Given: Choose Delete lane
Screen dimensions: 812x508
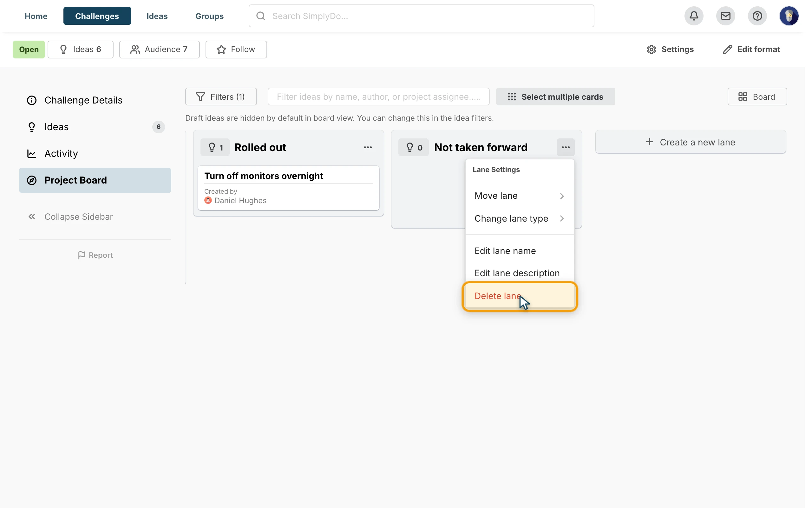Looking at the screenshot, I should click(x=520, y=296).
